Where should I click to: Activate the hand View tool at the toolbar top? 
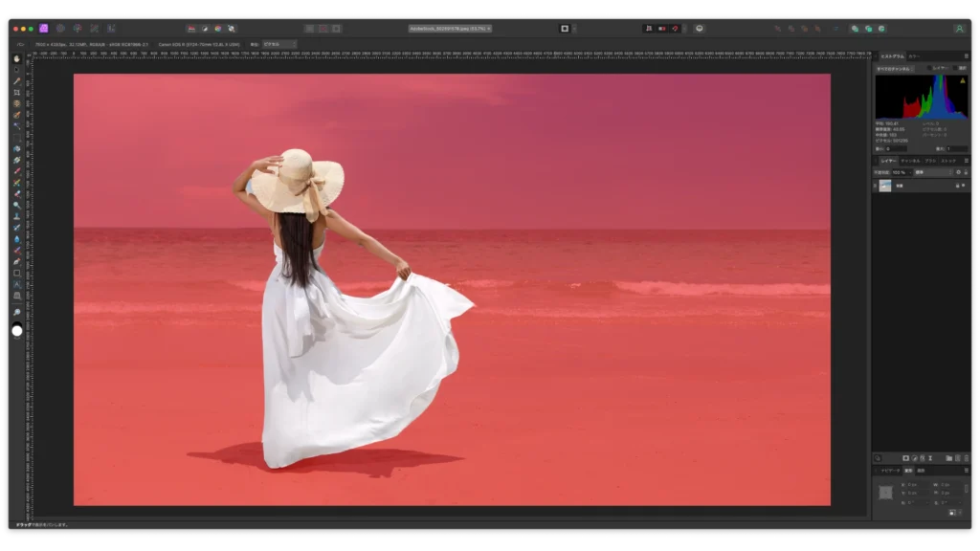coord(17,59)
